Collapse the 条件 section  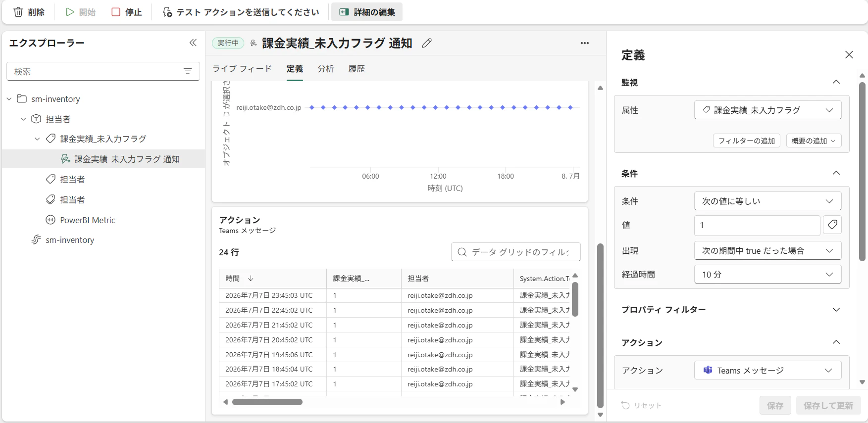click(836, 173)
